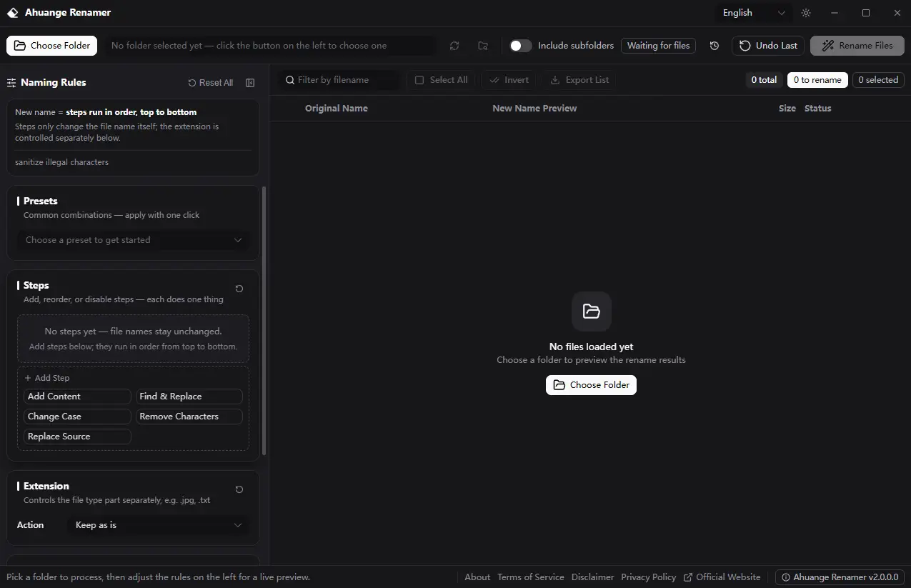Open the Disclaimer link

click(x=592, y=577)
